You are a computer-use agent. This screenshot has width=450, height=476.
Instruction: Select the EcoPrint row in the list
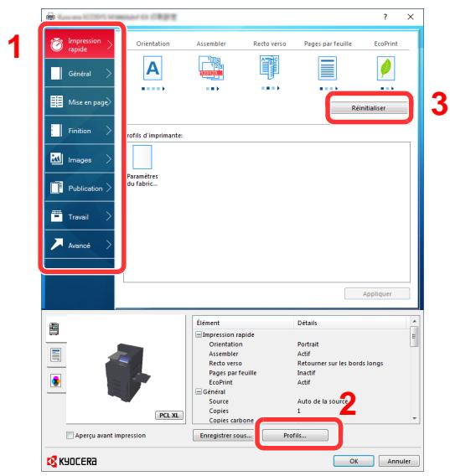[302, 382]
